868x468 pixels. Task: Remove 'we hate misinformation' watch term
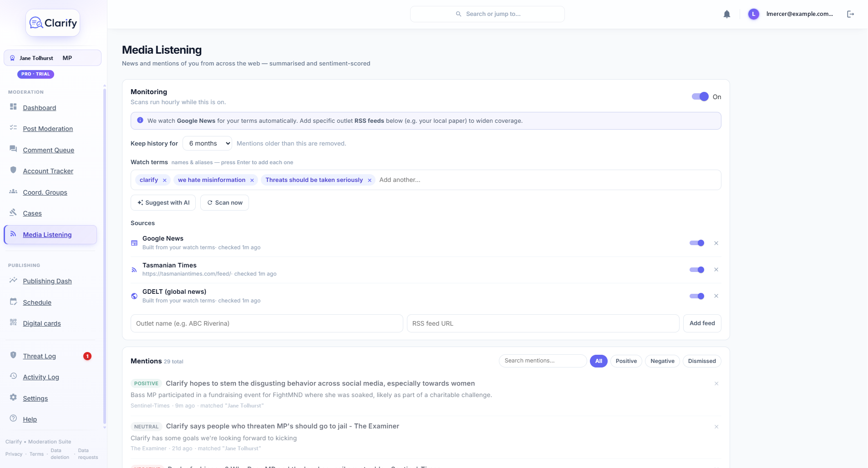pos(252,180)
